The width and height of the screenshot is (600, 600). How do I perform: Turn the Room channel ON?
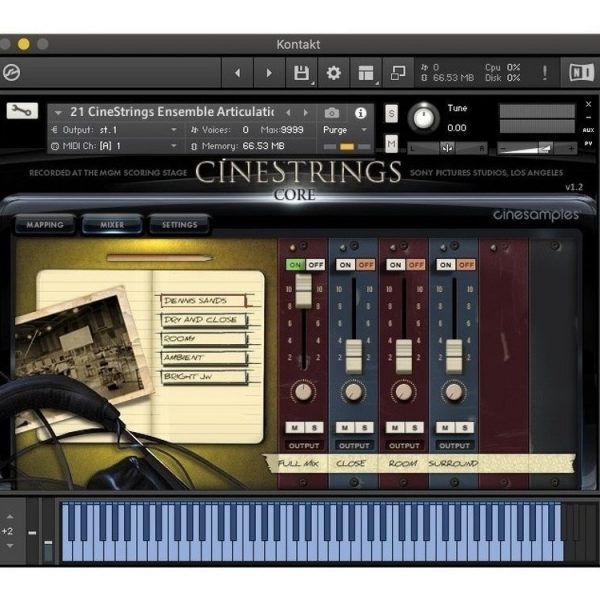coord(395,265)
